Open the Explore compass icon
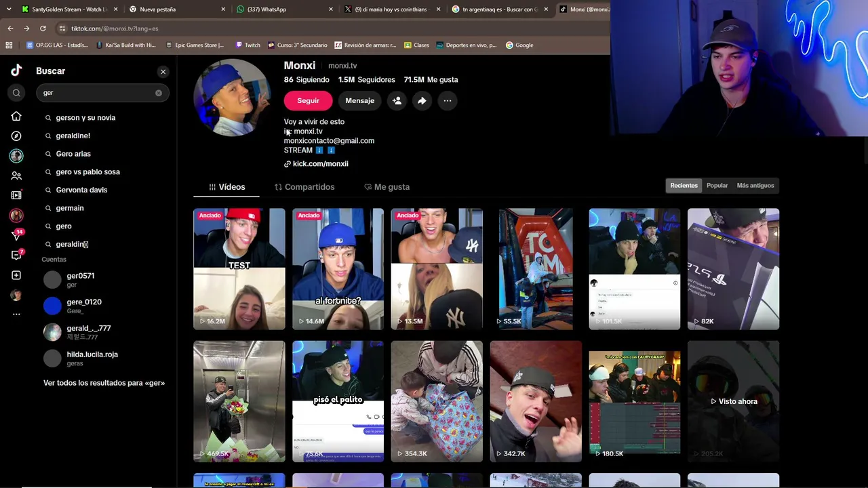Screen dimensions: 868x488 (x=16, y=136)
